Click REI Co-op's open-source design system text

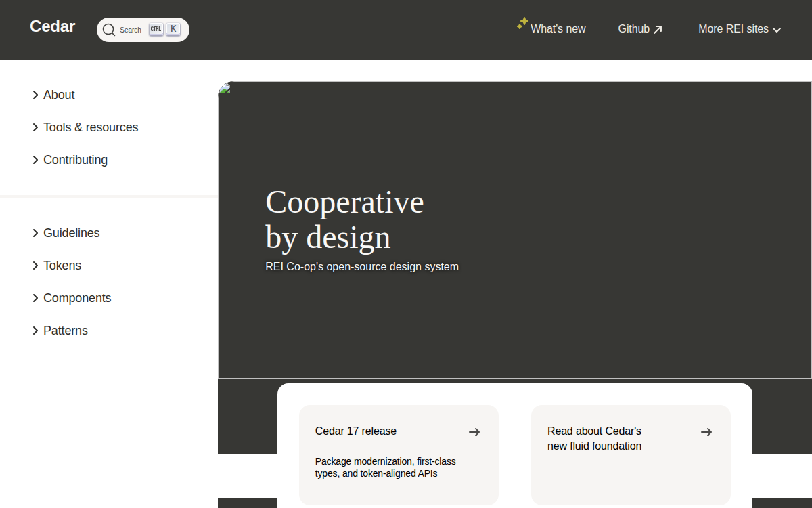click(362, 267)
